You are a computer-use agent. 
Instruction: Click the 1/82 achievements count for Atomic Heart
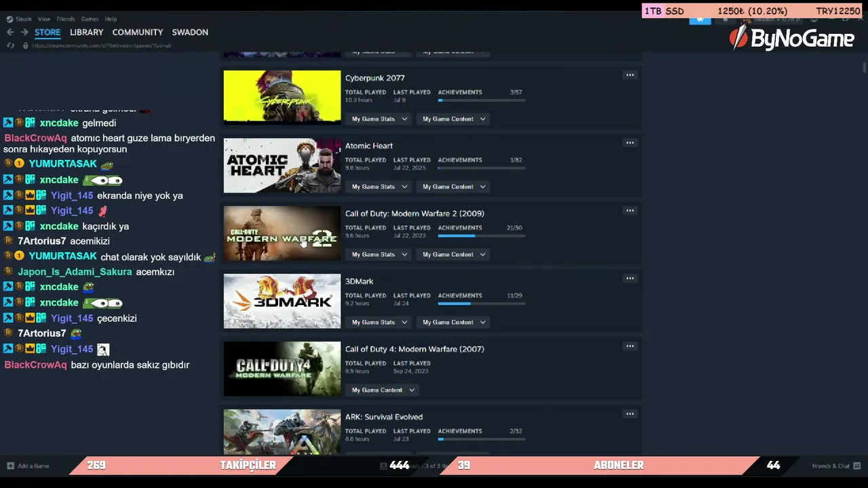click(x=516, y=160)
